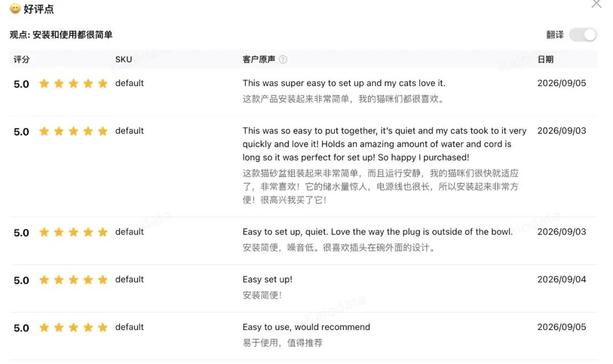Image resolution: width=613 pixels, height=364 pixels.
Task: Click the star rating of the 'Easy to use' review
Action: click(x=73, y=327)
